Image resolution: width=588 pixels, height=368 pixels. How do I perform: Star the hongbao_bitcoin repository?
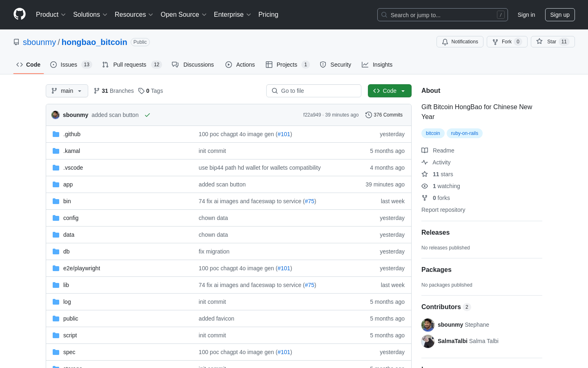552,42
